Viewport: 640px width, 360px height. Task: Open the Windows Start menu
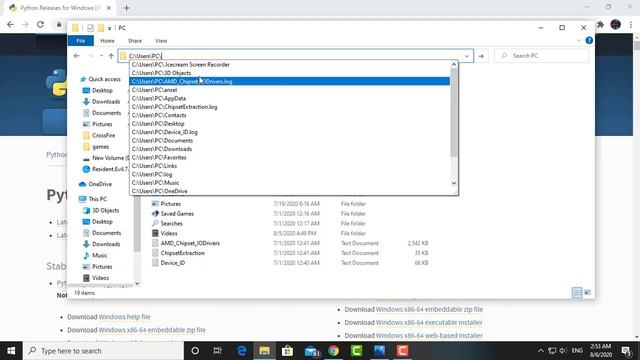pyautogui.click(x=11, y=351)
